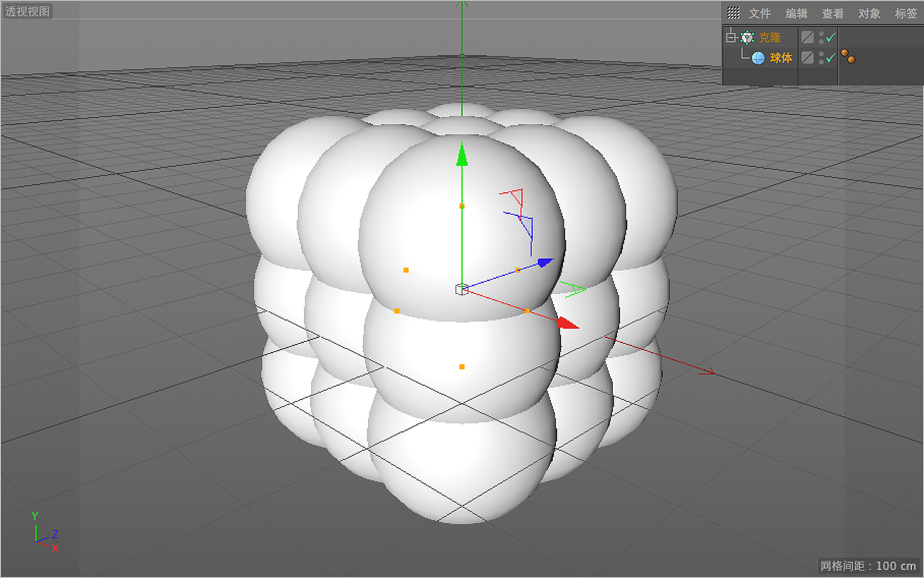Toggle editor visibility dot for 克隆
The height and width of the screenshot is (578, 924).
(x=821, y=34)
